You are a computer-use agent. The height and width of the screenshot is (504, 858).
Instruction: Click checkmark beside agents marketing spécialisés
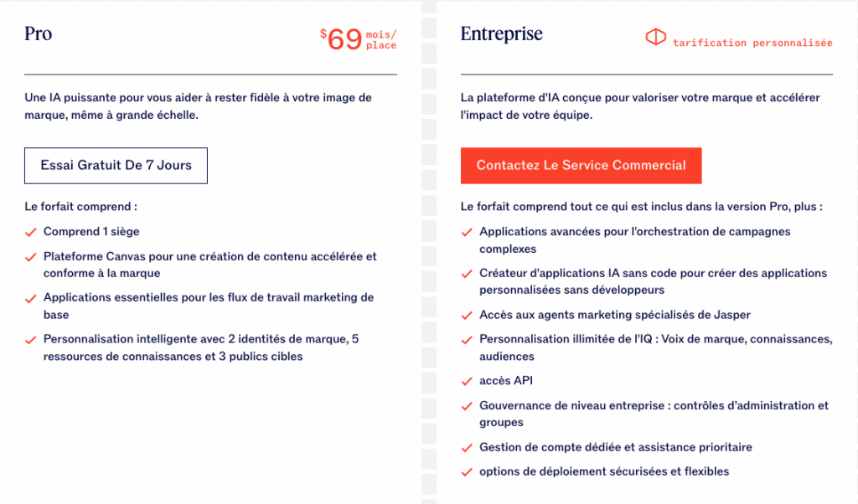pyautogui.click(x=467, y=316)
